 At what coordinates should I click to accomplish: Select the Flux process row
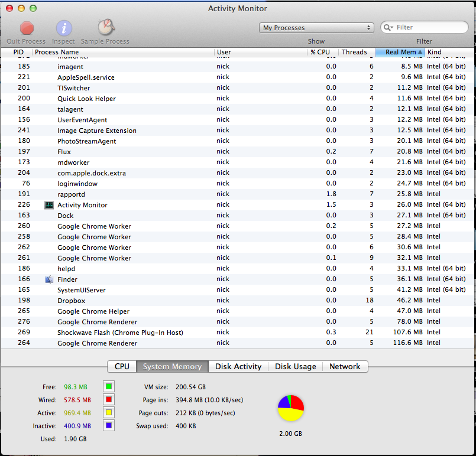point(238,151)
